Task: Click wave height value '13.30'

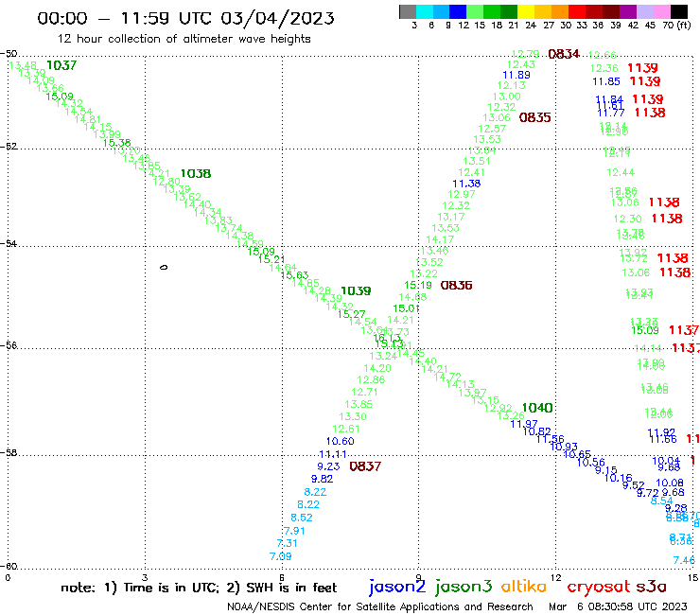Action: coord(353,416)
